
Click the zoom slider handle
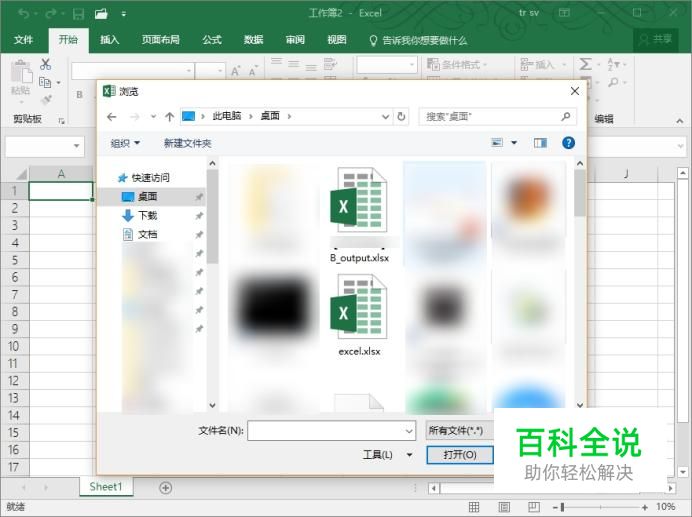point(562,507)
